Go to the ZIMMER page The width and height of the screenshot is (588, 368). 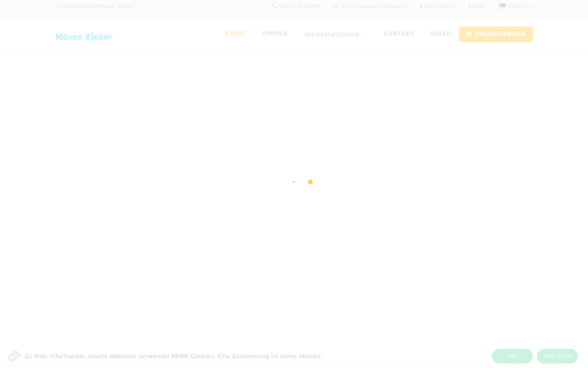click(x=274, y=33)
